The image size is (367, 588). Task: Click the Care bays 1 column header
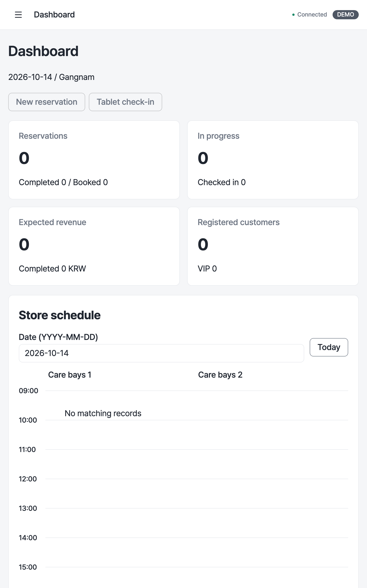[70, 375]
